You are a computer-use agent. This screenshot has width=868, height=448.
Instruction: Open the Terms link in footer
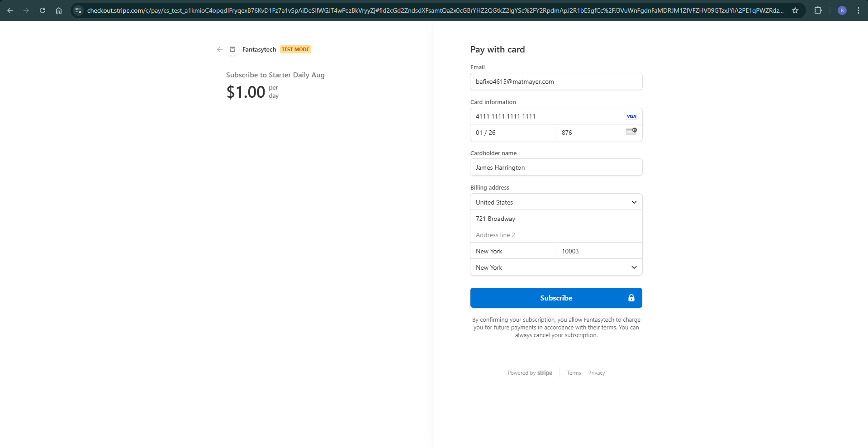coord(574,373)
